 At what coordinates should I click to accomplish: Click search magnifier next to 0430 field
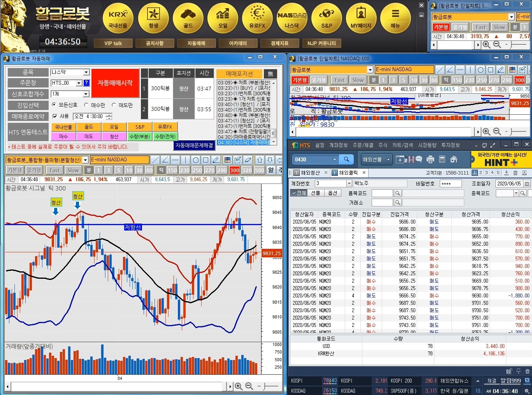346,159
